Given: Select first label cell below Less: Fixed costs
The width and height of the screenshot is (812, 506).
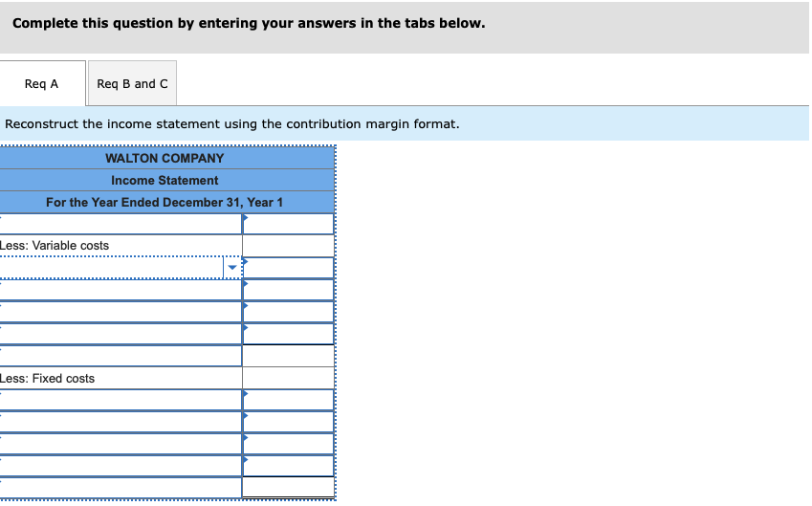Looking at the screenshot, I should coord(121,401).
